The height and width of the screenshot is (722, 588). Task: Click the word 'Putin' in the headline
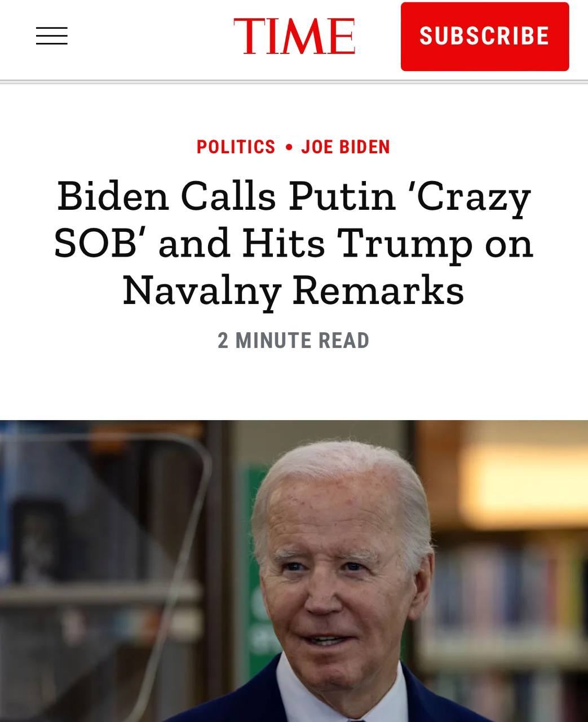342,196
